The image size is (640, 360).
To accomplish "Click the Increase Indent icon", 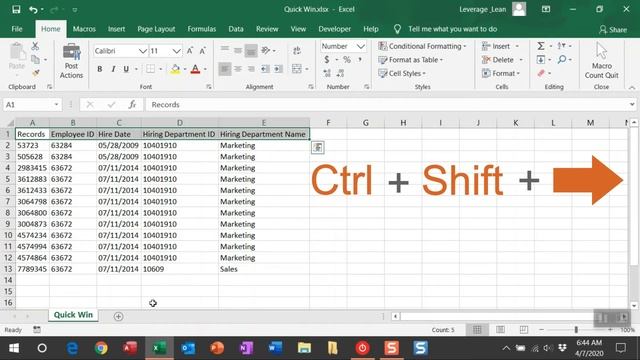I will [278, 69].
